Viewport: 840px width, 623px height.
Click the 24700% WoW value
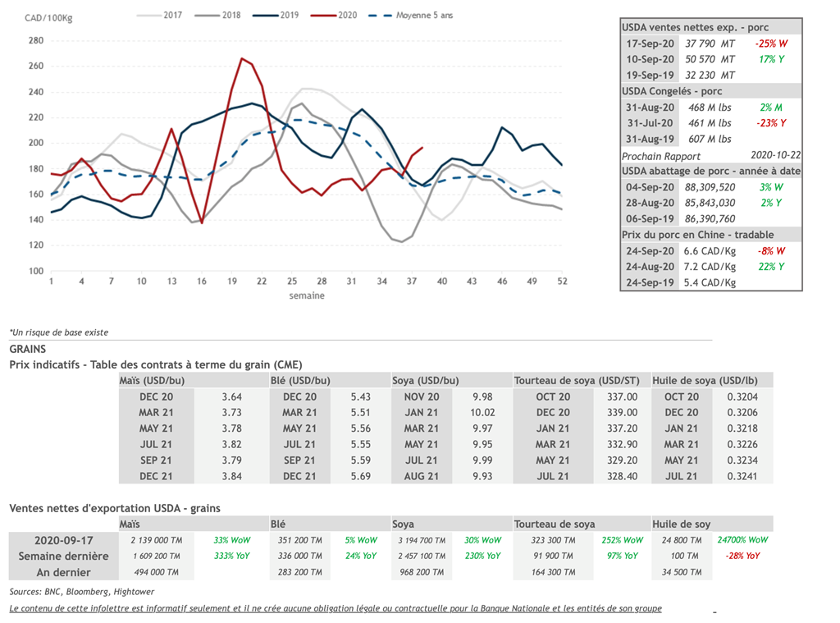pyautogui.click(x=742, y=540)
